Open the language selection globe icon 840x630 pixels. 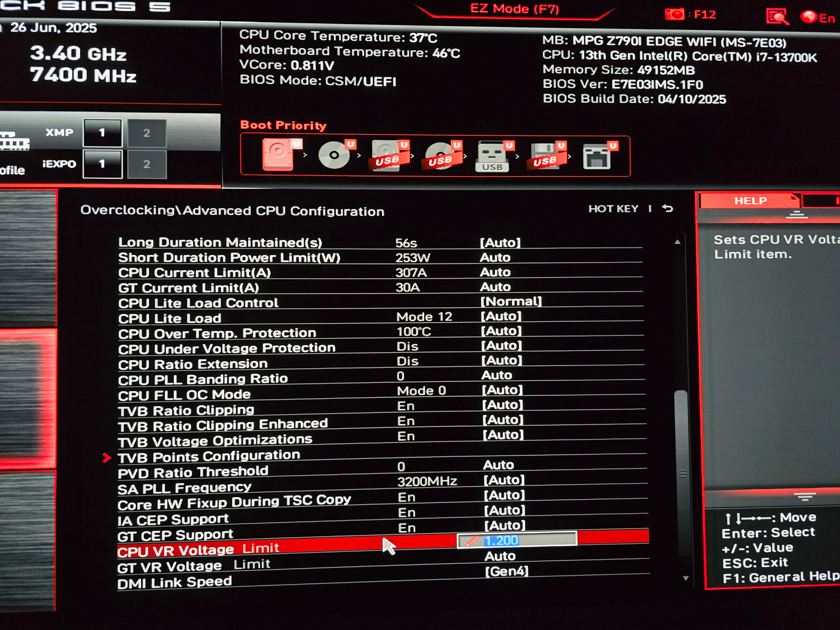click(x=808, y=17)
